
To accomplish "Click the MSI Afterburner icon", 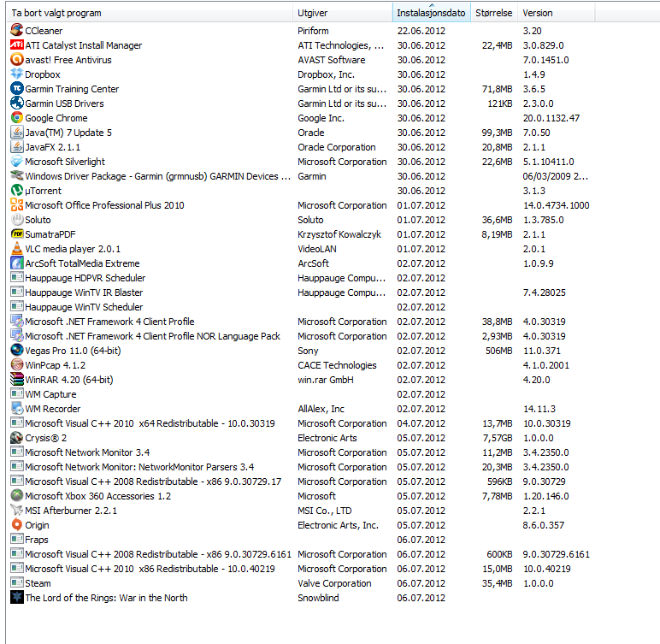I will (x=17, y=510).
